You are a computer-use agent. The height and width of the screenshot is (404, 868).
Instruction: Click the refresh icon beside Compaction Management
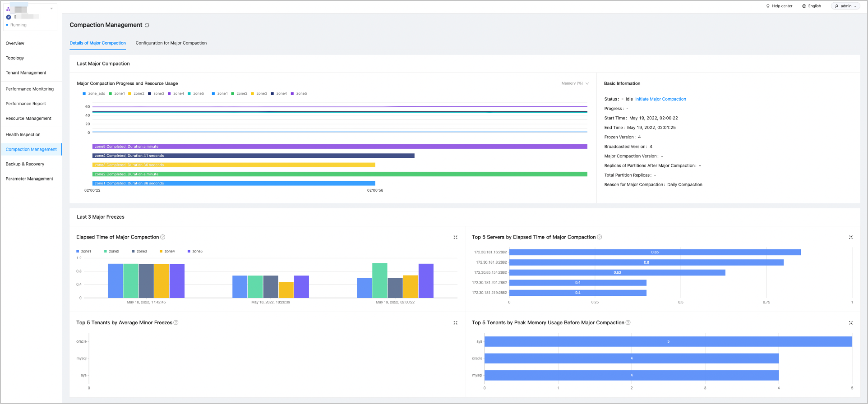click(147, 25)
